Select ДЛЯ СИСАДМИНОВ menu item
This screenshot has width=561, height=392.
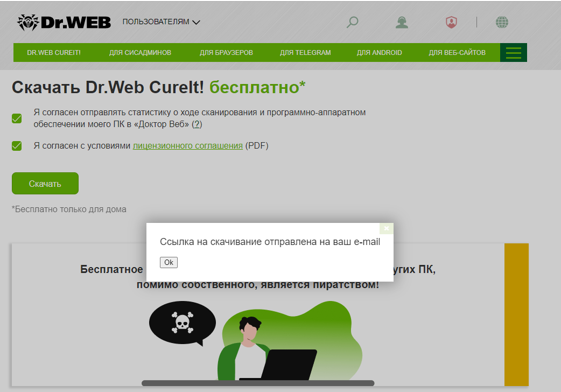coord(140,53)
